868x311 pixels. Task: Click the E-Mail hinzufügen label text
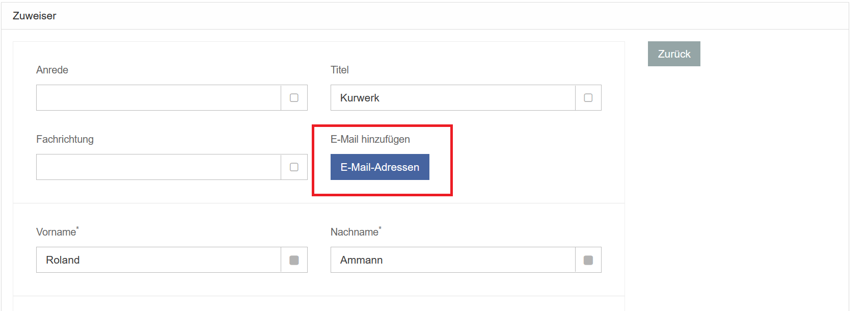[370, 139]
